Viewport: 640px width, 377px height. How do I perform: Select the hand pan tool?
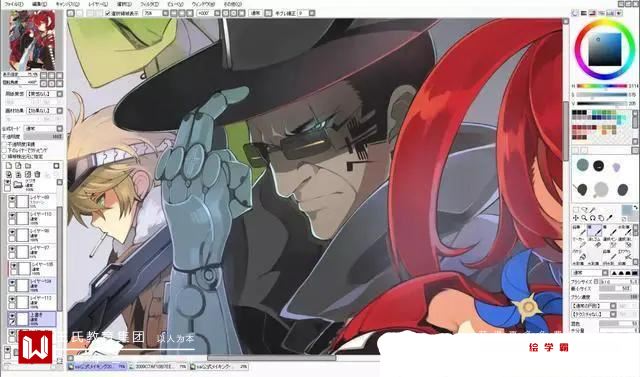(601, 218)
